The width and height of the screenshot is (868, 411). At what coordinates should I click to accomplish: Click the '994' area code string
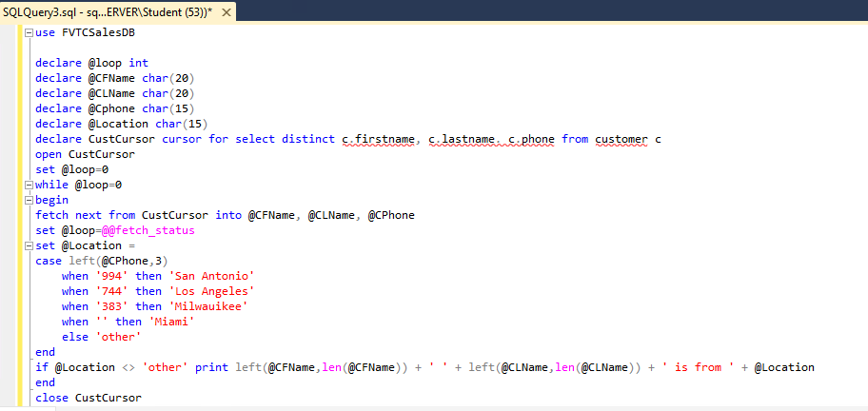111,276
